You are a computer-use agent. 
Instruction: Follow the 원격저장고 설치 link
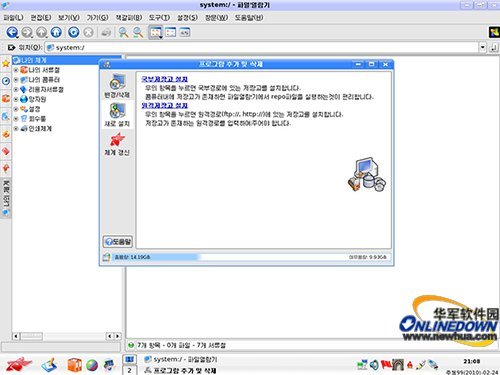click(165, 105)
